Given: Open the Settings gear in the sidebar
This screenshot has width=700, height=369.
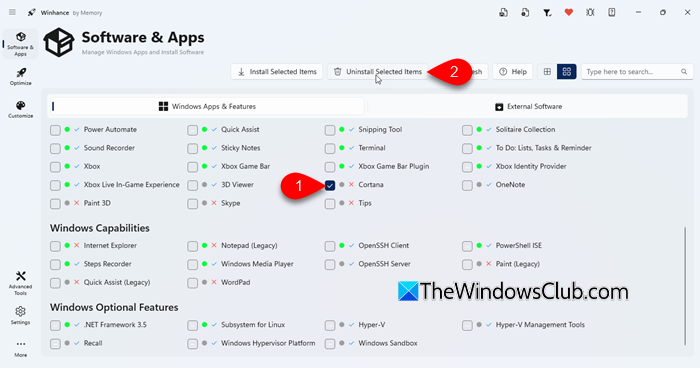Looking at the screenshot, I should [21, 315].
